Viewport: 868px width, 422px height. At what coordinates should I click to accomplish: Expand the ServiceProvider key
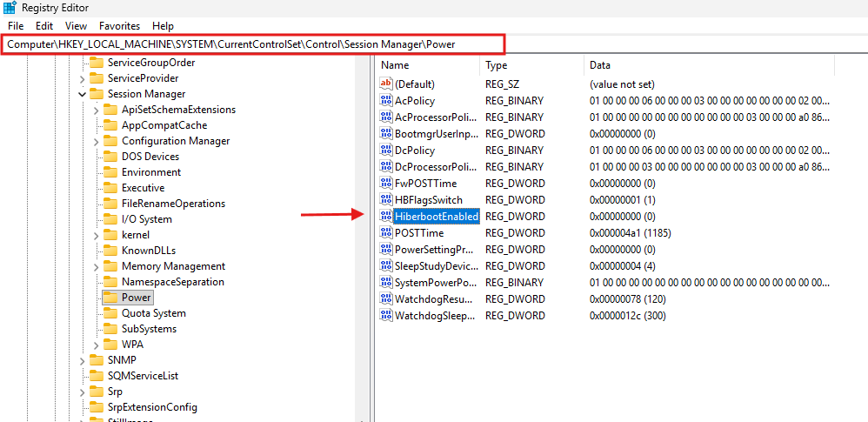pos(82,78)
